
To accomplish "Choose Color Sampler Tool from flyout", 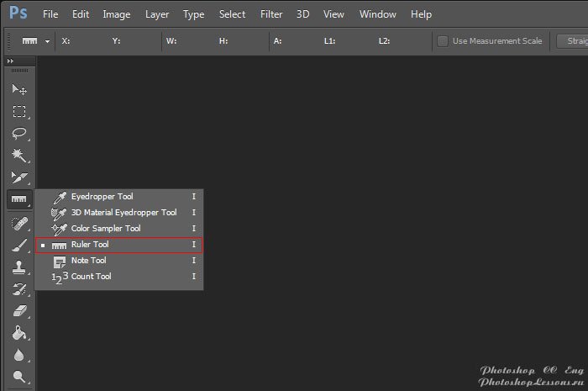I will pyautogui.click(x=105, y=229).
